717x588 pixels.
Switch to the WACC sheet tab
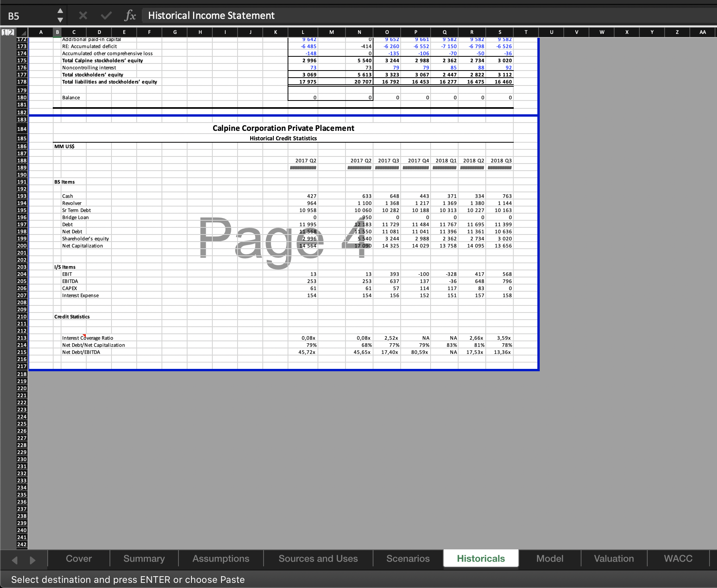(x=678, y=558)
